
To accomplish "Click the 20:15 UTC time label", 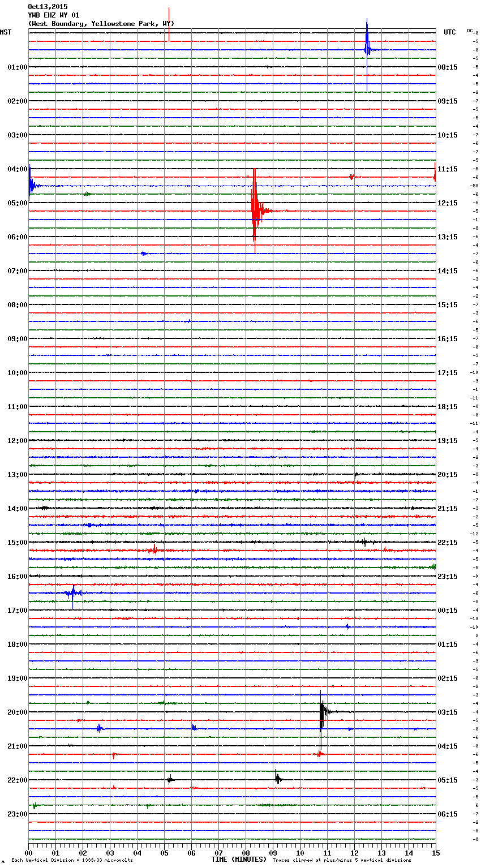I will pos(448,475).
